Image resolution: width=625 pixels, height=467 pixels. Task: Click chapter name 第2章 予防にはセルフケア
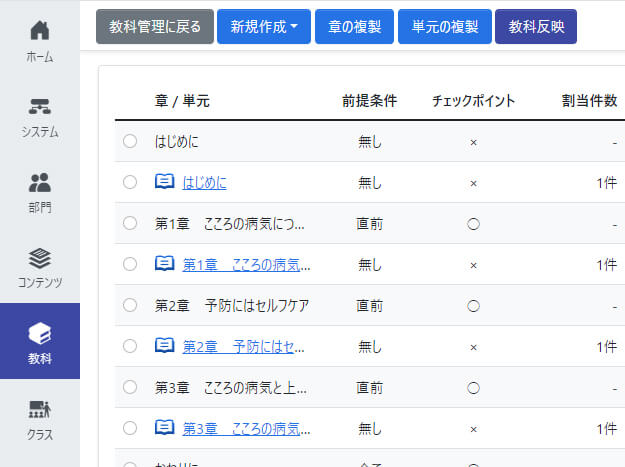pyautogui.click(x=232, y=306)
